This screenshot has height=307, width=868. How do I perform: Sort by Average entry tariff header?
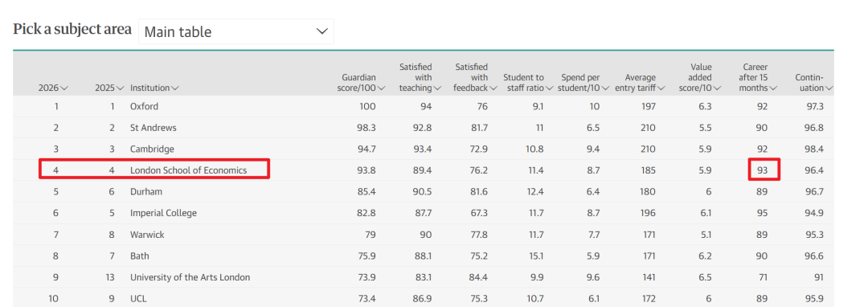coord(640,83)
